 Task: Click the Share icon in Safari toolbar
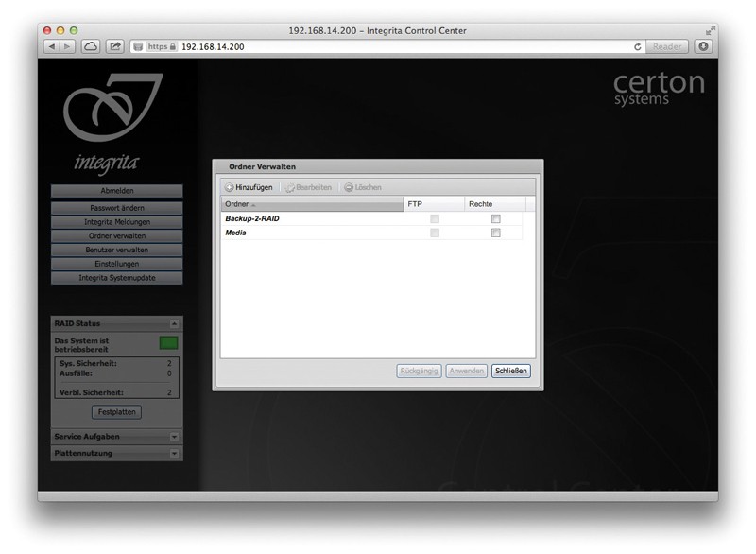[114, 46]
